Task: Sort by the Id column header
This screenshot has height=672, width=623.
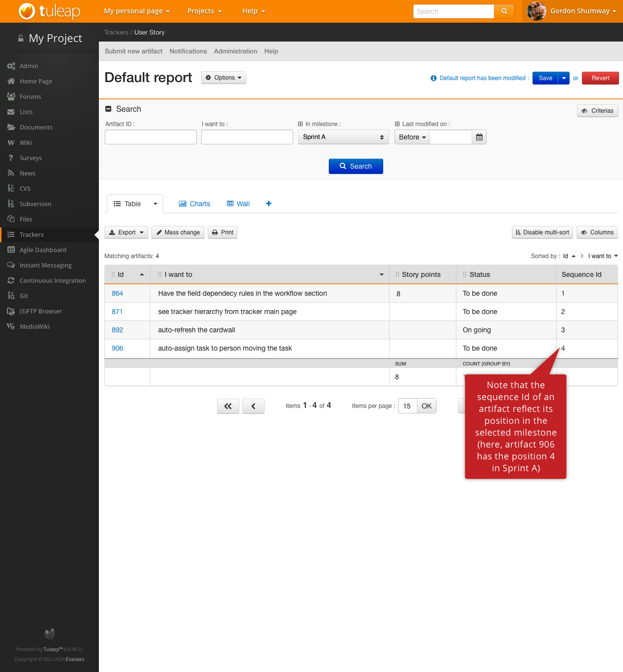Action: click(x=121, y=274)
